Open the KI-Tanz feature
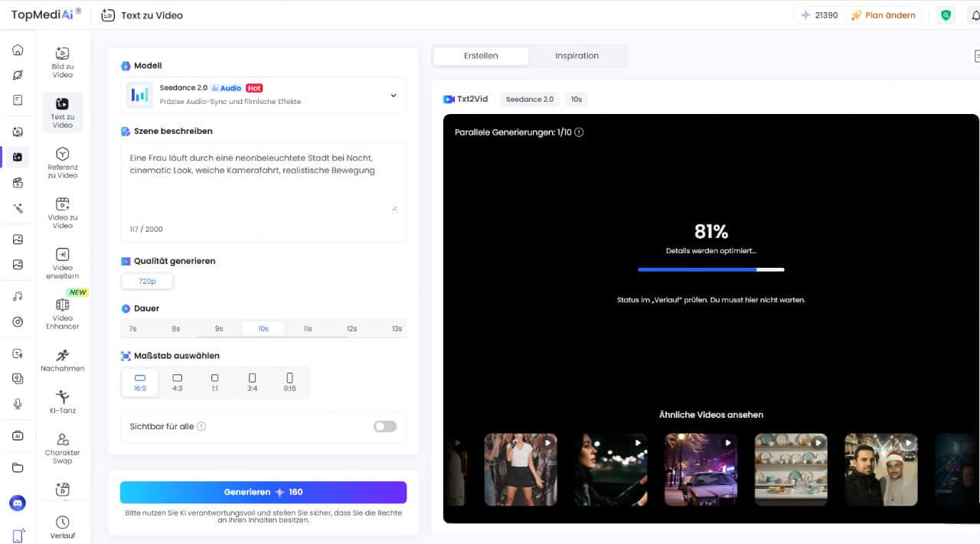The image size is (980, 544). click(x=63, y=402)
